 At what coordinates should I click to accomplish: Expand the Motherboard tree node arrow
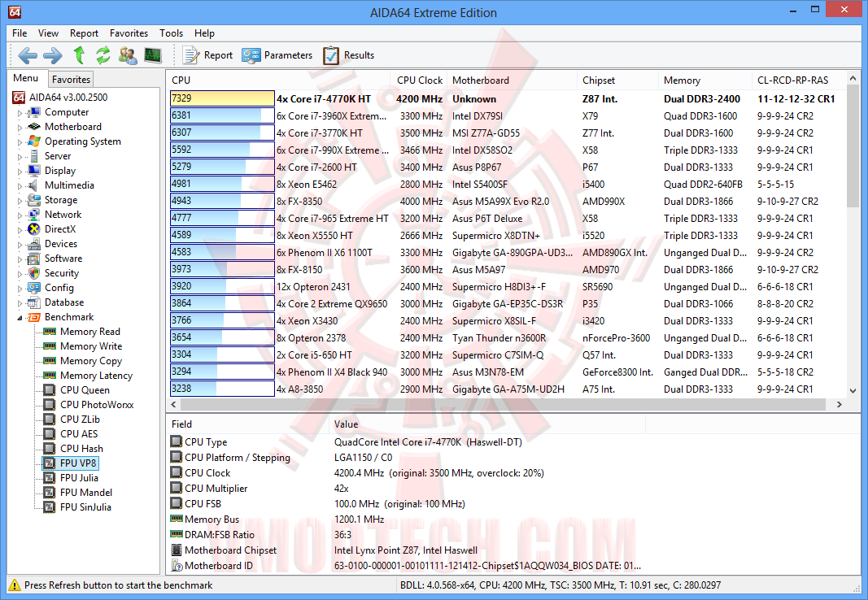coord(20,127)
